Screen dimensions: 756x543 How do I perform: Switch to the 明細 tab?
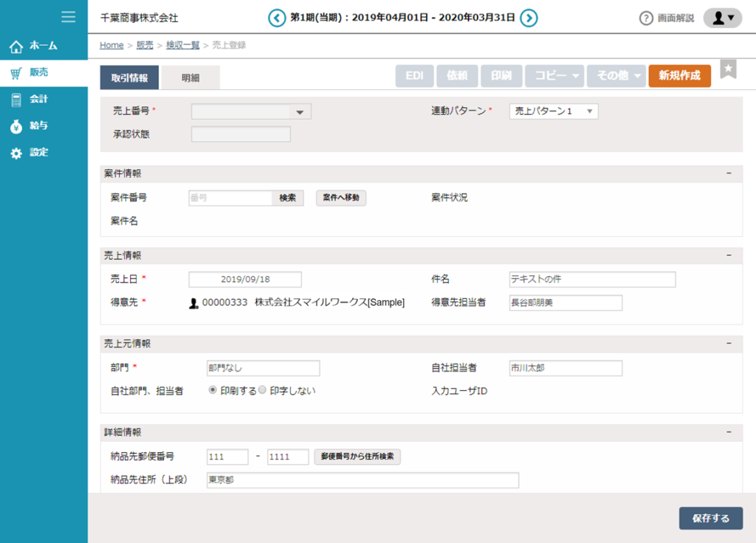point(190,77)
